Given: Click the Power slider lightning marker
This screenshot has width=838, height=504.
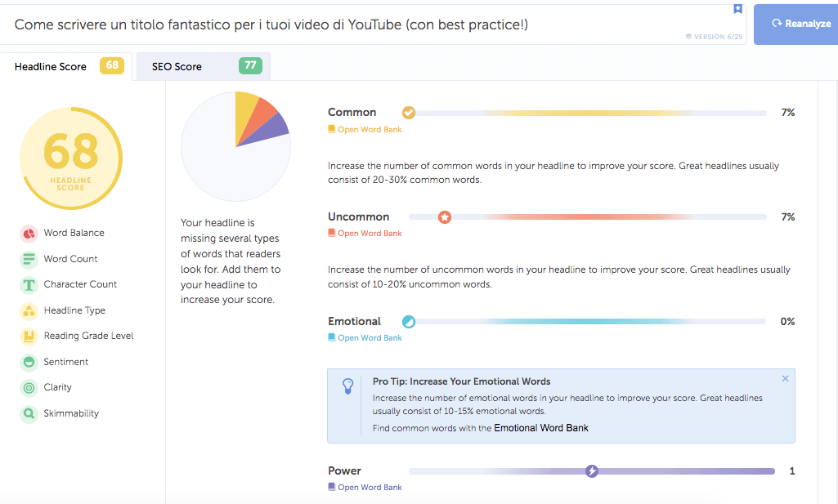Looking at the screenshot, I should pyautogui.click(x=592, y=471).
